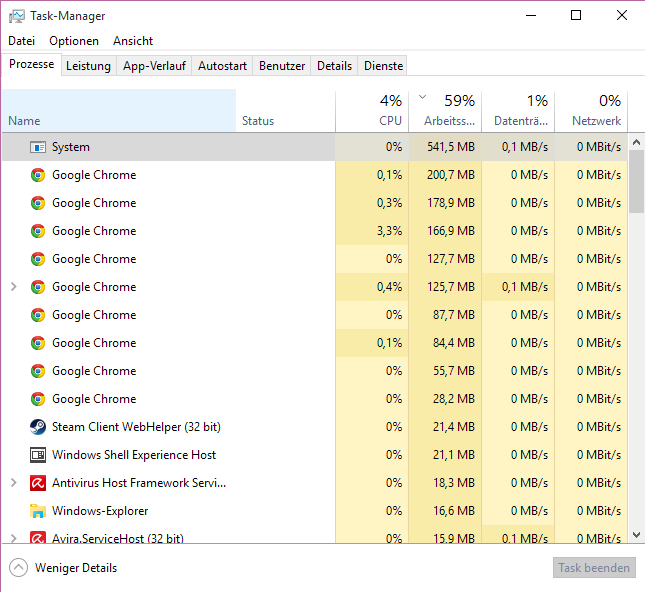Sort by the CPU column header

click(x=372, y=111)
